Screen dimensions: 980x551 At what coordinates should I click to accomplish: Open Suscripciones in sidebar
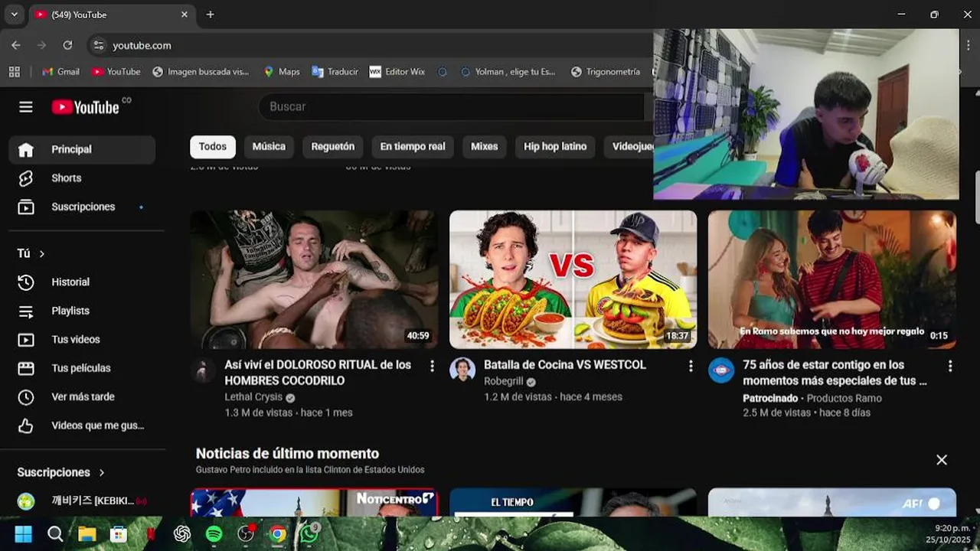click(x=82, y=207)
